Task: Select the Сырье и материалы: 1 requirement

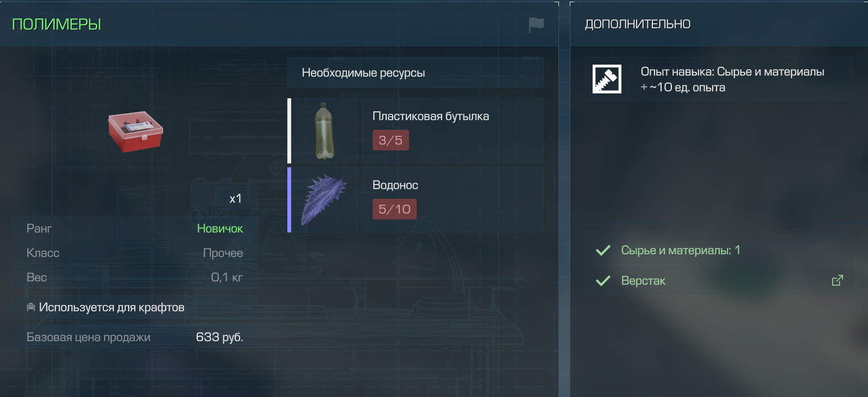Action: (681, 250)
